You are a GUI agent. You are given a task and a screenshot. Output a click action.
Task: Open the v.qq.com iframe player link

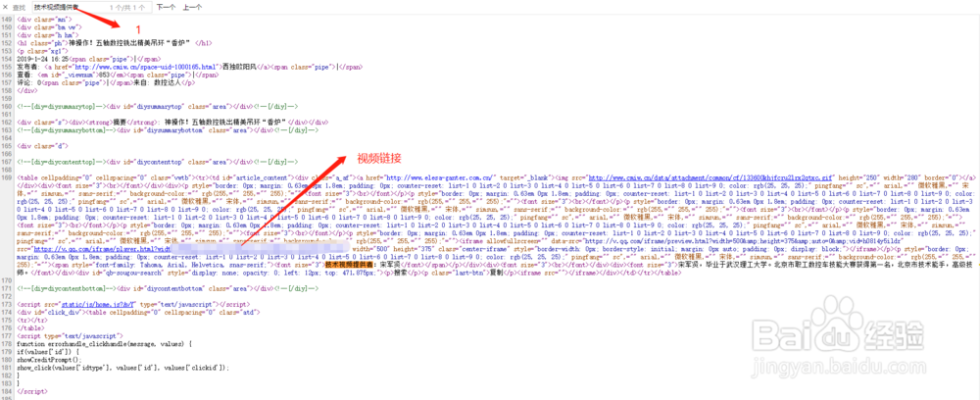click(101, 248)
